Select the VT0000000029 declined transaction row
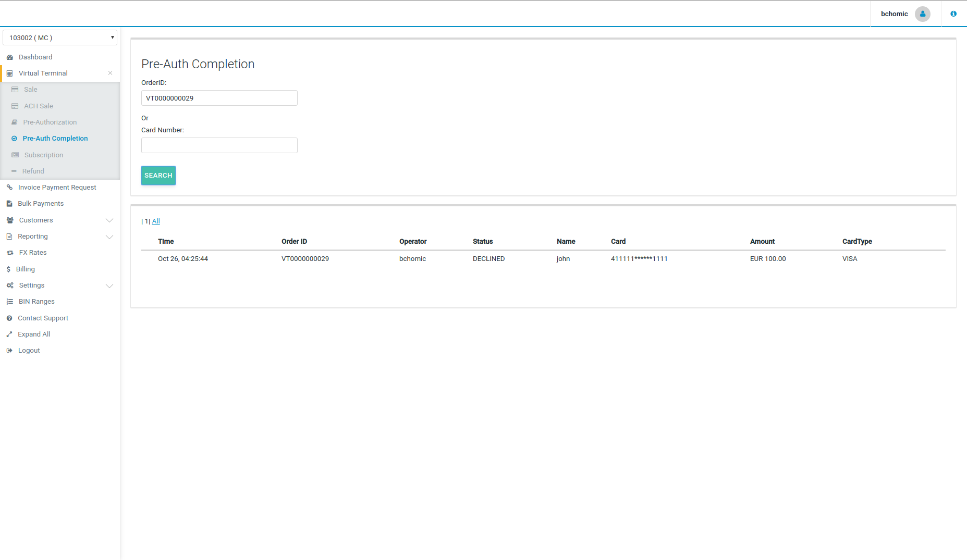This screenshot has height=560, width=967. tap(305, 259)
